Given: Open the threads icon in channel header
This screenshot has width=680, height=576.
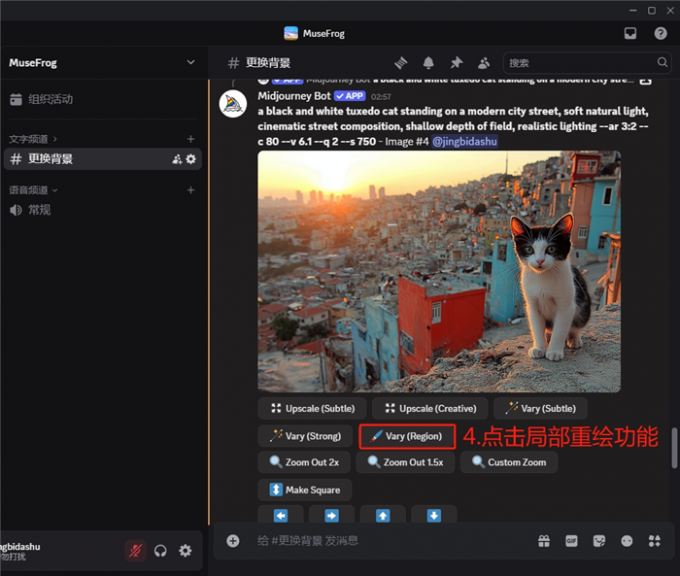Looking at the screenshot, I should (x=401, y=63).
